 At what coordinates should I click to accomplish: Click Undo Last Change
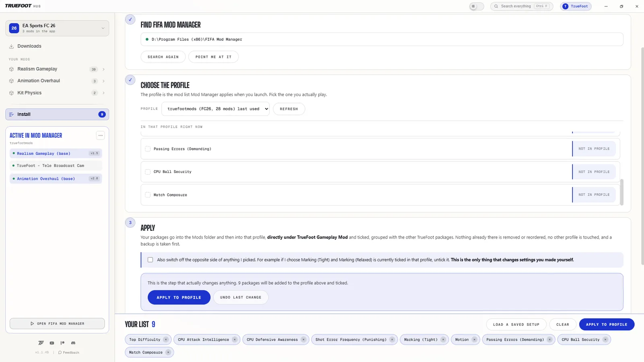241,298
